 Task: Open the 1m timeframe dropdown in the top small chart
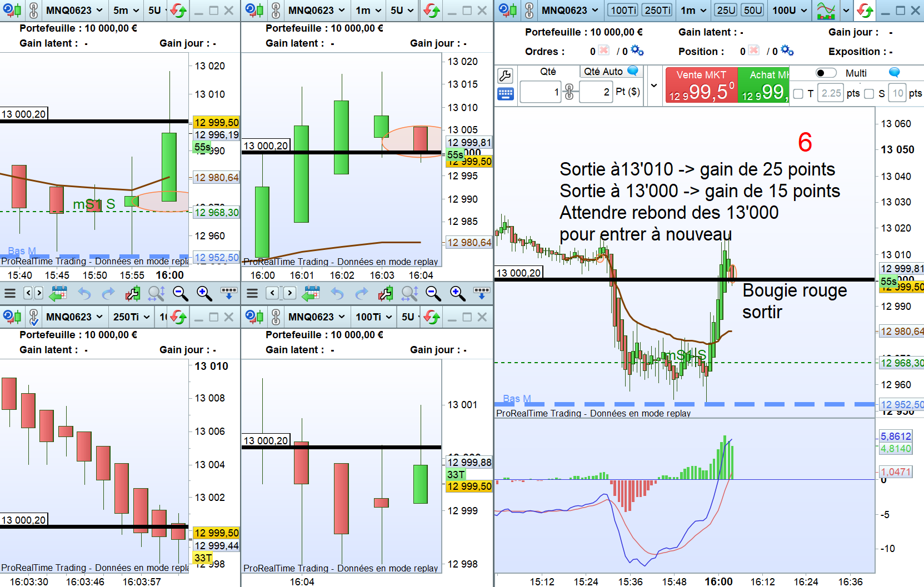368,10
